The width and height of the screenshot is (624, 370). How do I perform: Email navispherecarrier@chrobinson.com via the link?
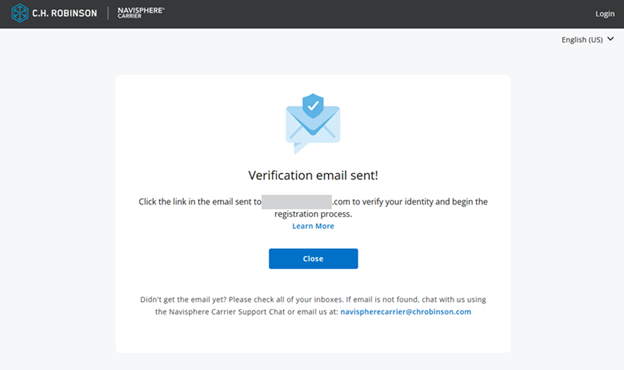click(406, 312)
